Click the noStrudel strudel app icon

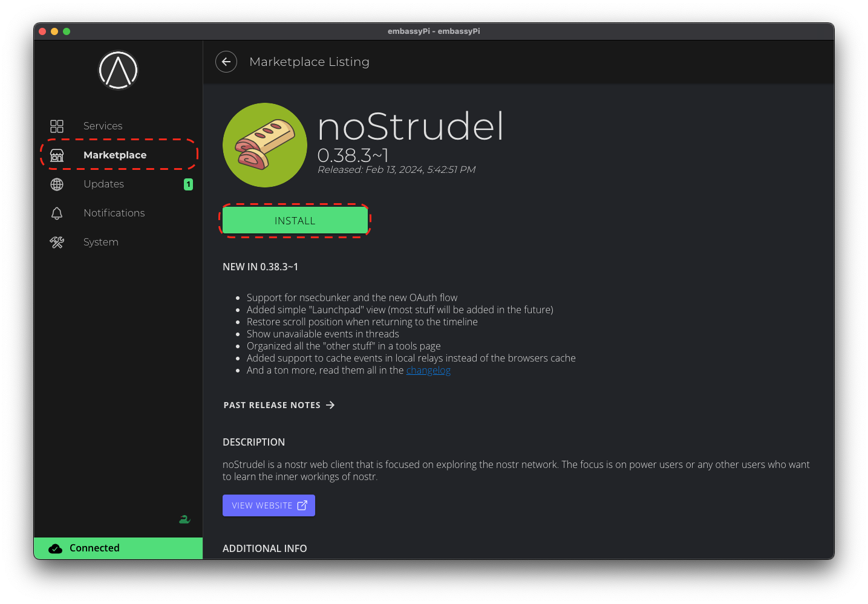point(264,145)
